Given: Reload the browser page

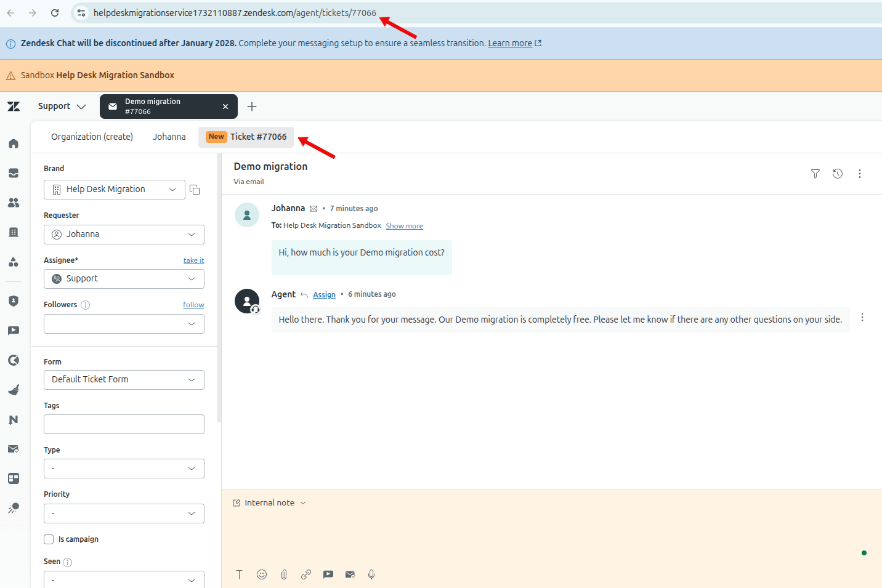Looking at the screenshot, I should [x=55, y=13].
